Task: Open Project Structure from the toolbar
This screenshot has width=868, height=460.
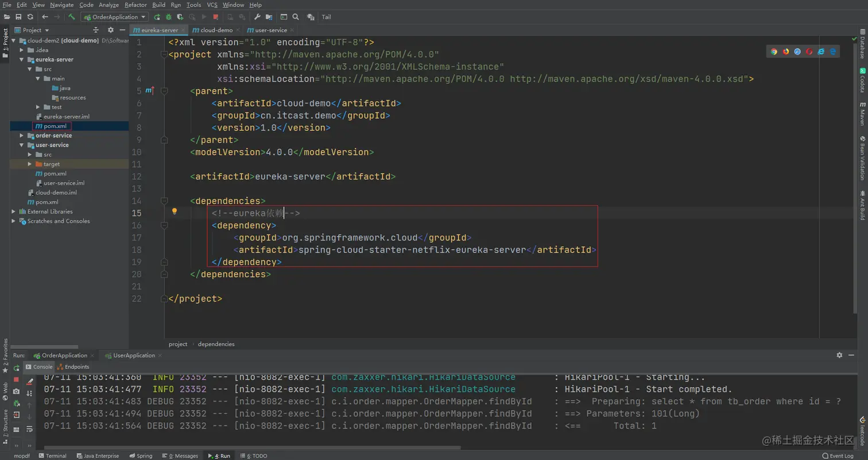Action: pyautogui.click(x=269, y=17)
